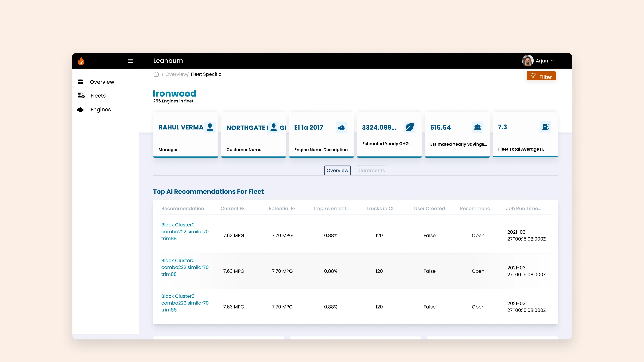
Task: Click the Overview sidebar dashboard icon
Action: coord(80,82)
